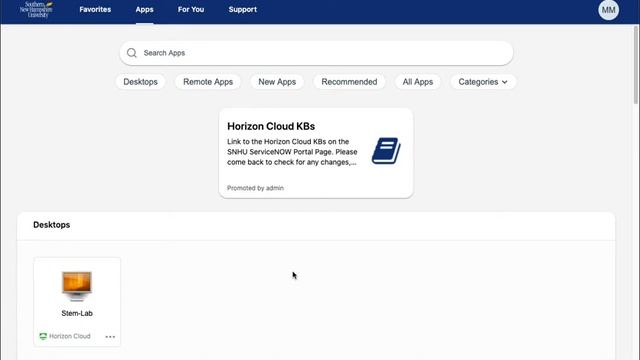Show Recommended apps
The height and width of the screenshot is (360, 640).
click(x=349, y=82)
